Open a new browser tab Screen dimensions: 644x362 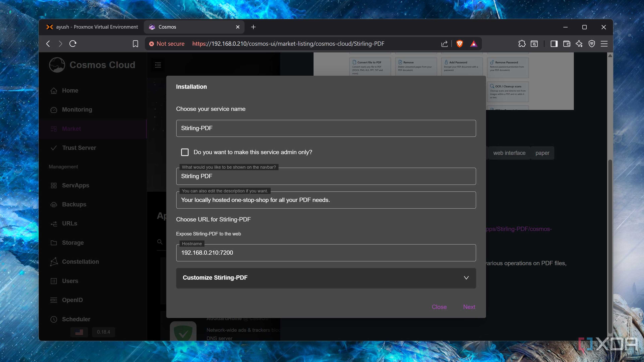pyautogui.click(x=253, y=27)
